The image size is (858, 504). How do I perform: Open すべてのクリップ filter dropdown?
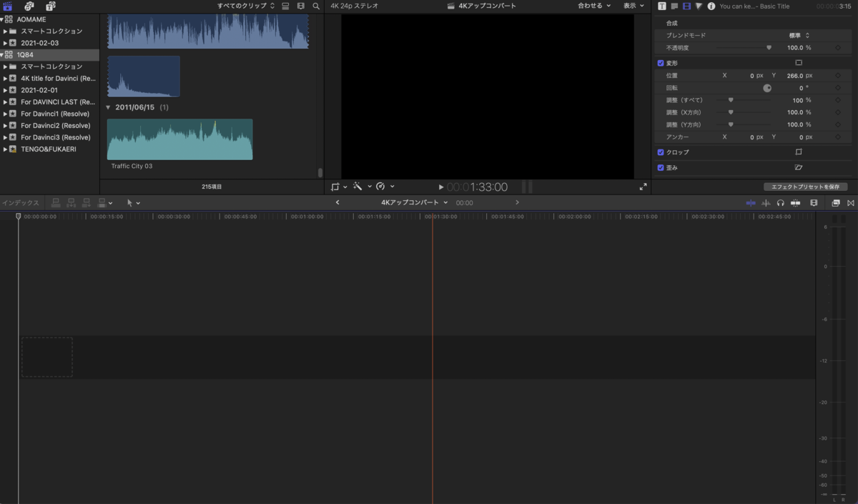[x=246, y=6]
